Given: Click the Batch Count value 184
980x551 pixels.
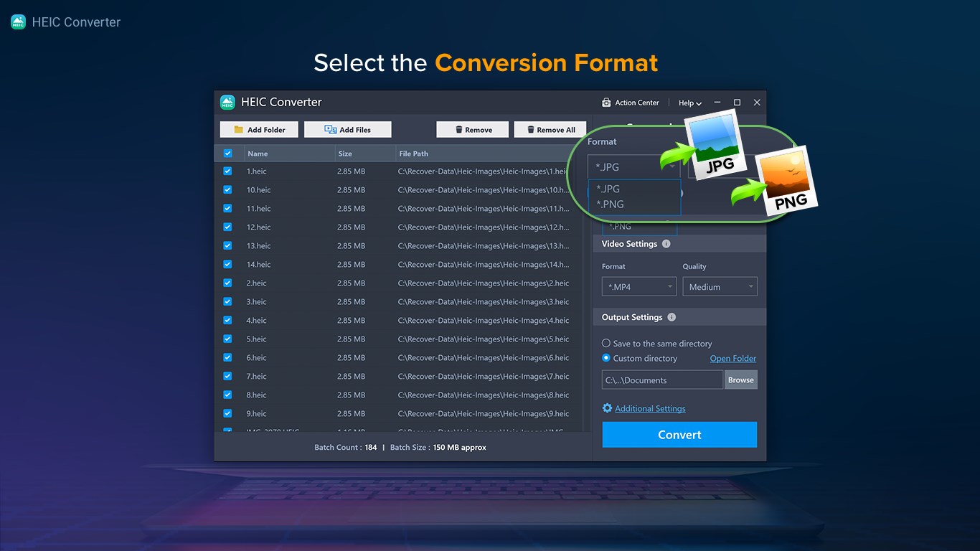Looking at the screenshot, I should [x=371, y=448].
